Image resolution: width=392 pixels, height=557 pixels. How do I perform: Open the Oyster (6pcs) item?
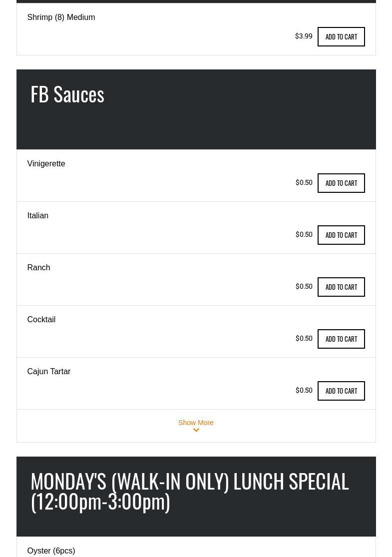(51, 551)
